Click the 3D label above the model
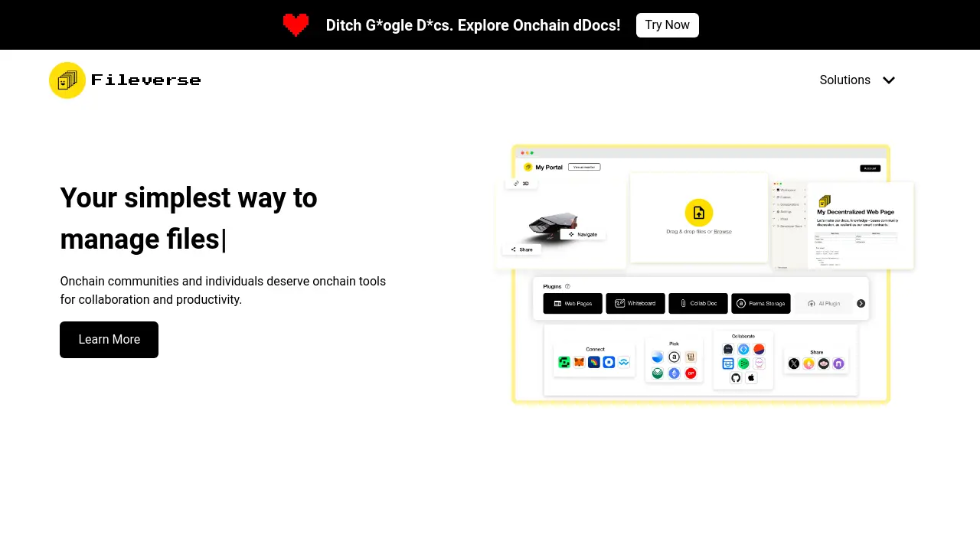 [521, 184]
